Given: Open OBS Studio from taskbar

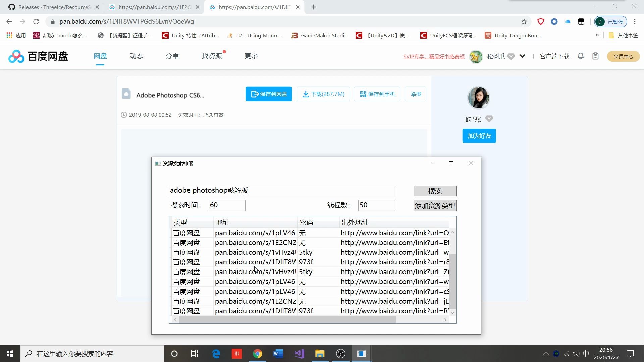Looking at the screenshot, I should coord(340,354).
